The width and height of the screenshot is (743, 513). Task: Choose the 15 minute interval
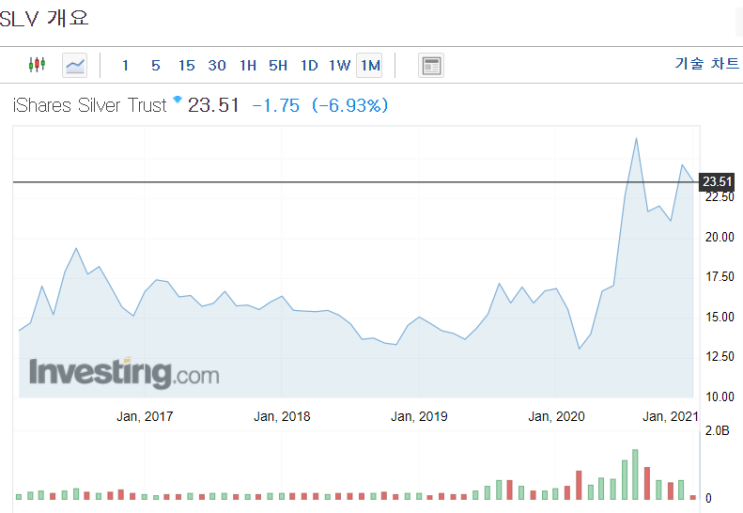tap(186, 65)
